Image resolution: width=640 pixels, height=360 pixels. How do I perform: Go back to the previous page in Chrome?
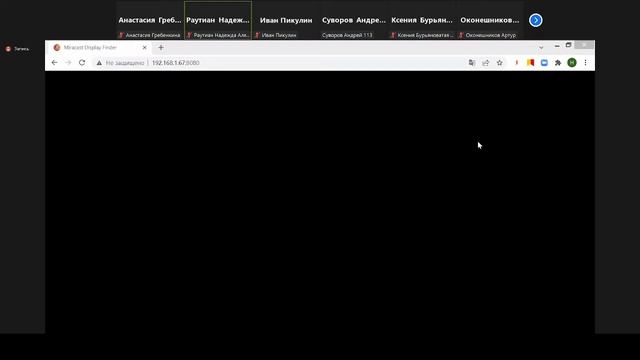point(55,63)
